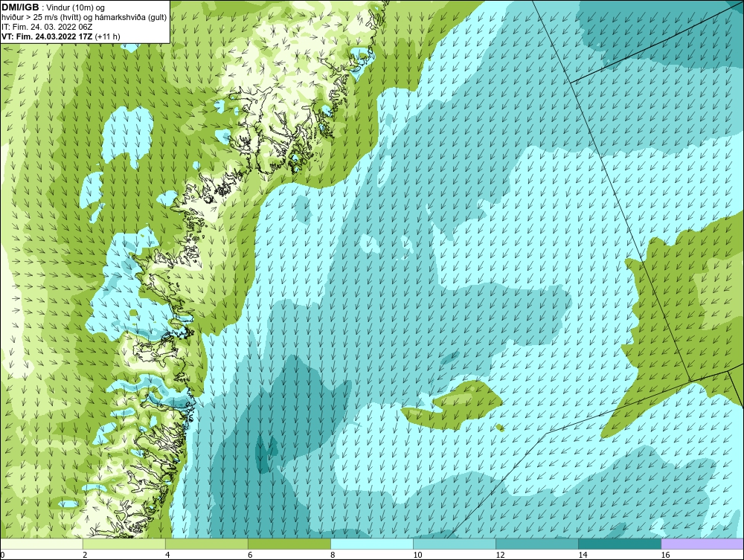This screenshot has height=560, width=744.
Task: Click the legend label '12'
Action: point(500,555)
